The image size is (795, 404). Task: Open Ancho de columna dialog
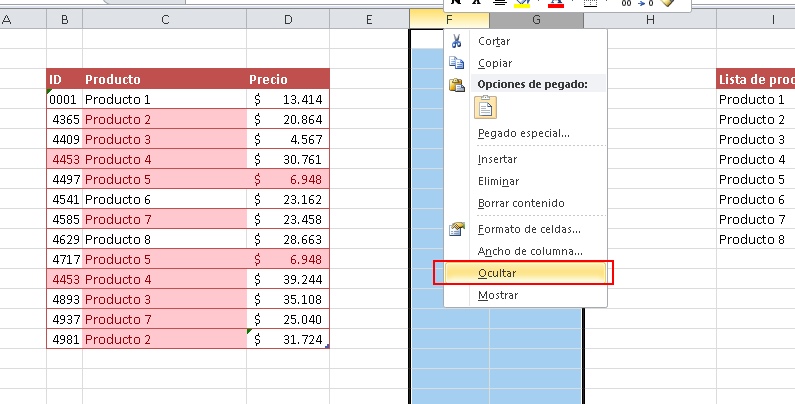(x=529, y=251)
